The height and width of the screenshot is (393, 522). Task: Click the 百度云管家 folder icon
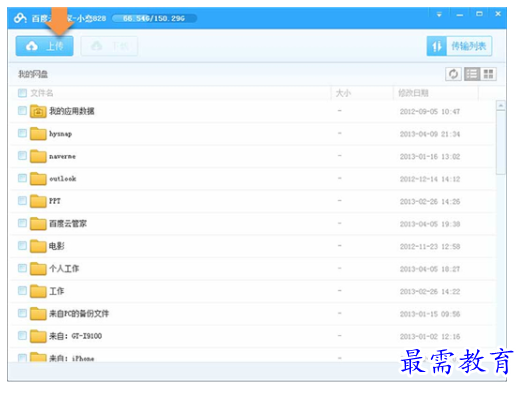[38, 223]
